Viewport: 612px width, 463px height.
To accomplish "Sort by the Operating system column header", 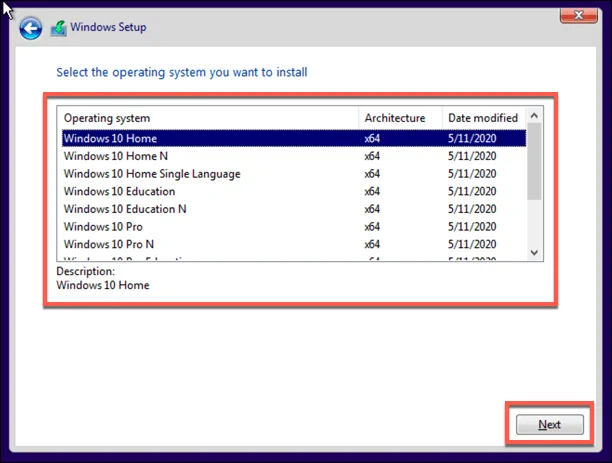I will 208,118.
